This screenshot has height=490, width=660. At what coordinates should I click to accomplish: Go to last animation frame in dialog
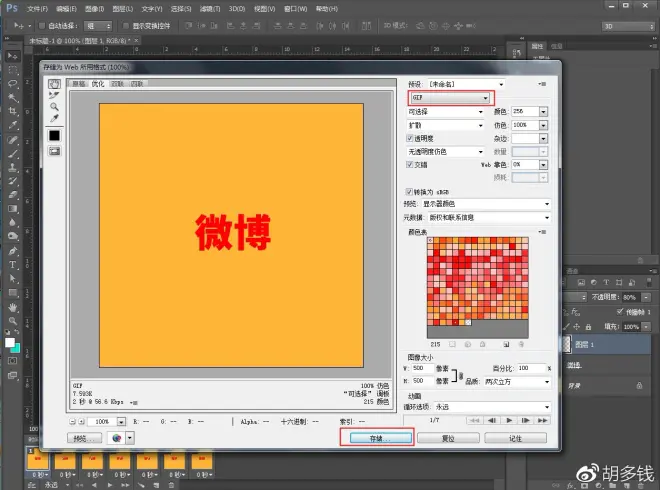coord(542,420)
